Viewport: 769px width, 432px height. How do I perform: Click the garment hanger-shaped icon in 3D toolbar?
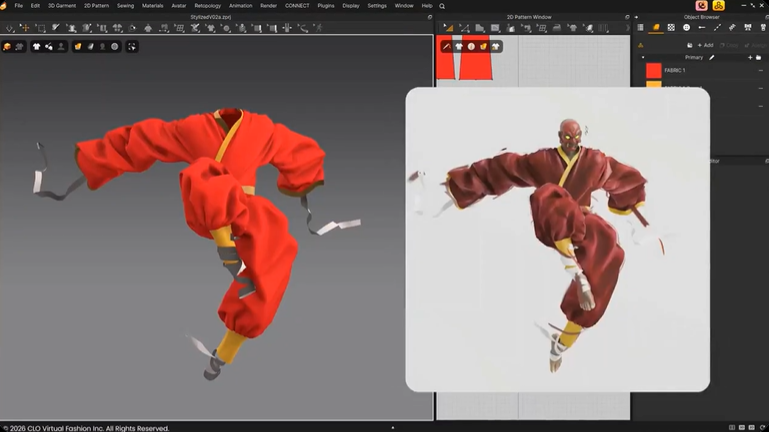(x=148, y=28)
